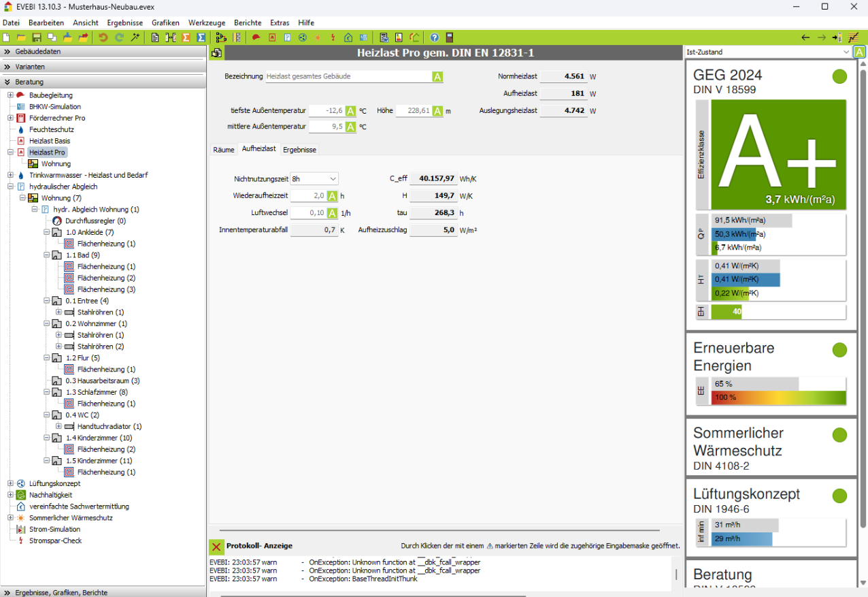The width and height of the screenshot is (868, 597).
Task: Click the magic wand toolbar icon
Action: click(135, 37)
